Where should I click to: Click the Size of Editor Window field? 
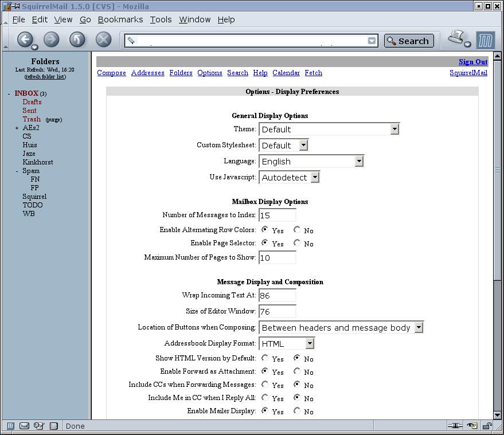[278, 311]
